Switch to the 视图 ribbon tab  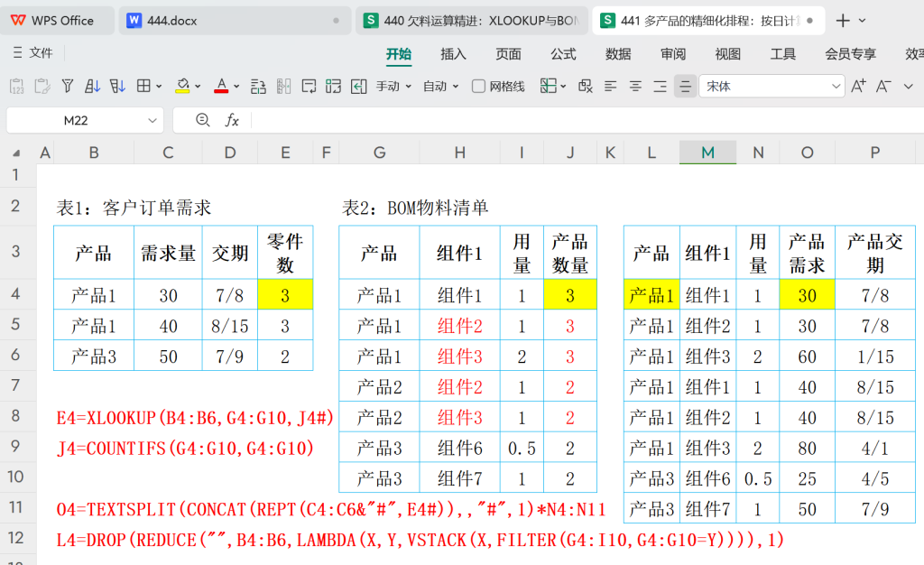point(728,54)
